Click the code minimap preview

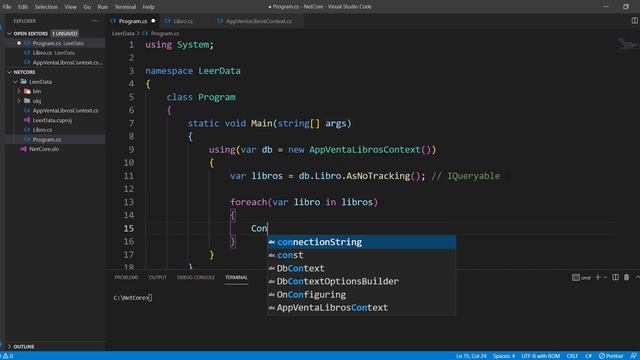628,43
